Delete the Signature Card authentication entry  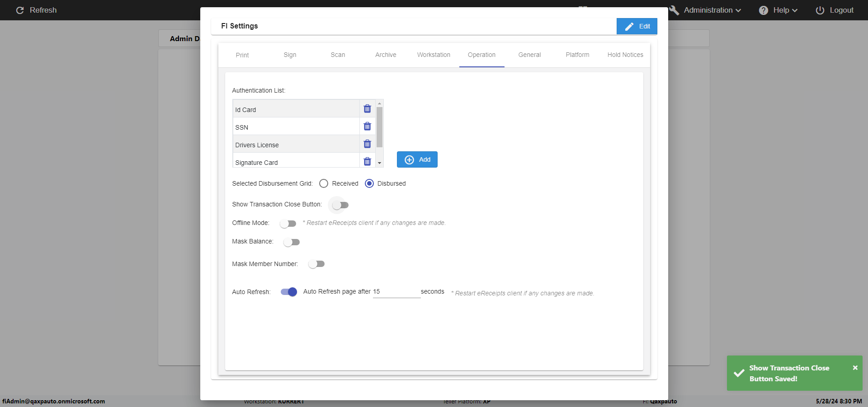(367, 162)
